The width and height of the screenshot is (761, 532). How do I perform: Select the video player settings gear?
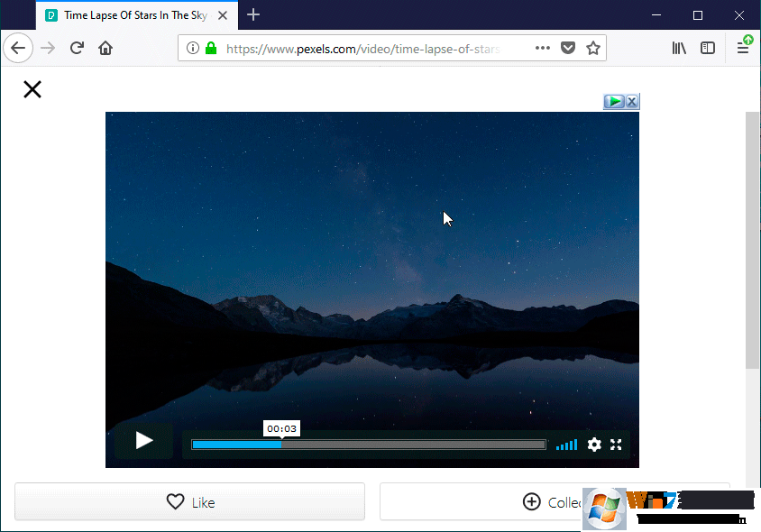coord(594,445)
